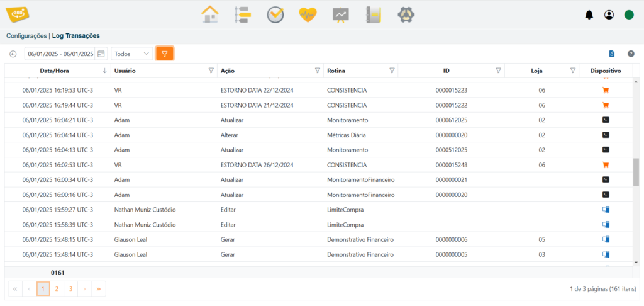Image resolution: width=644 pixels, height=306 pixels.
Task: Click the orange filter button
Action: click(165, 54)
